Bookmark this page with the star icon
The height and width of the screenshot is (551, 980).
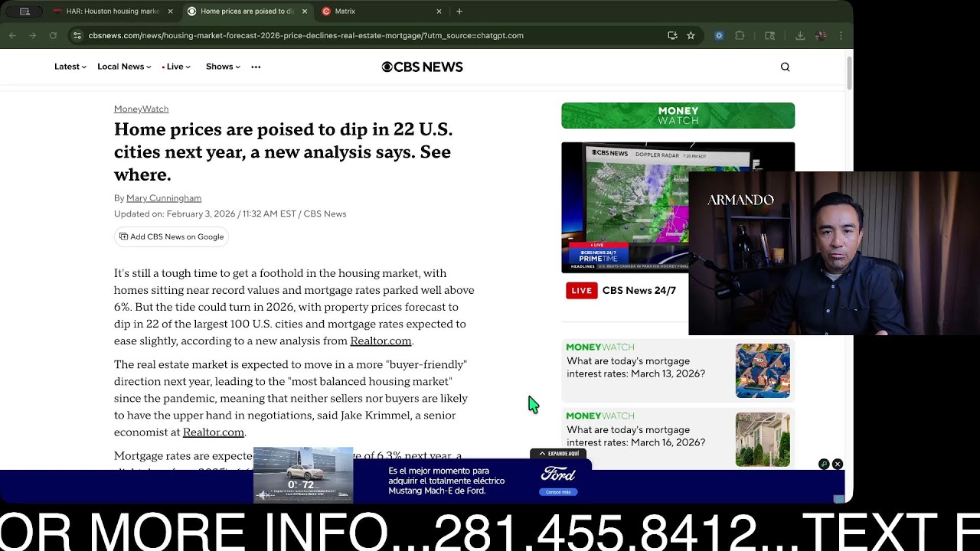pos(691,35)
